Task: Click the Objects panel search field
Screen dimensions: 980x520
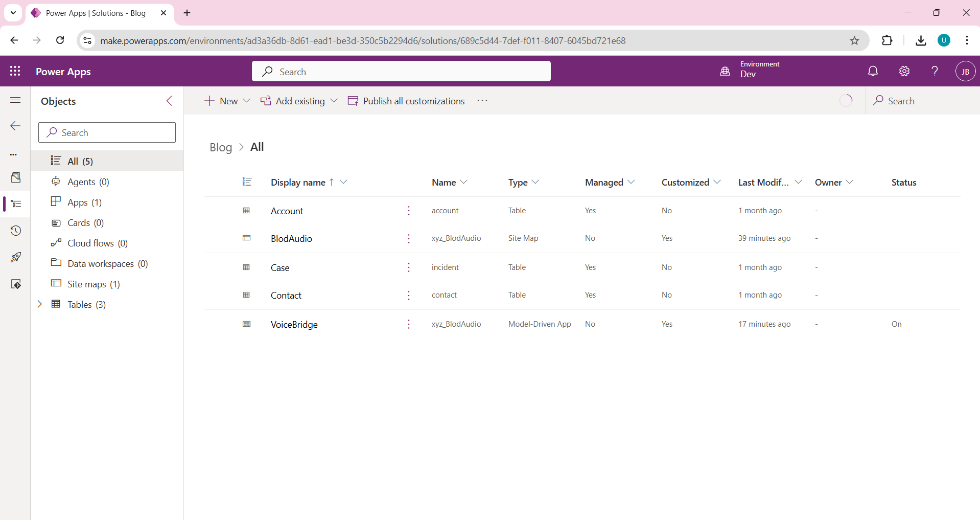Action: (107, 133)
